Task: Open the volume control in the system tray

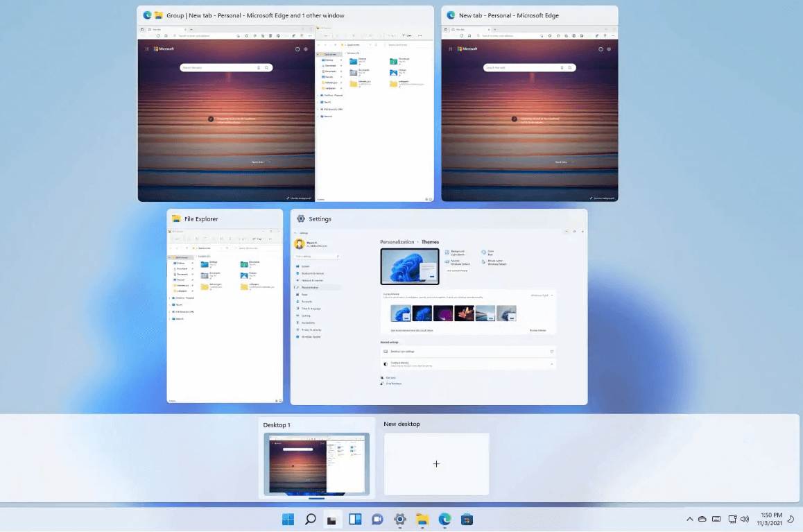Action: (745, 519)
